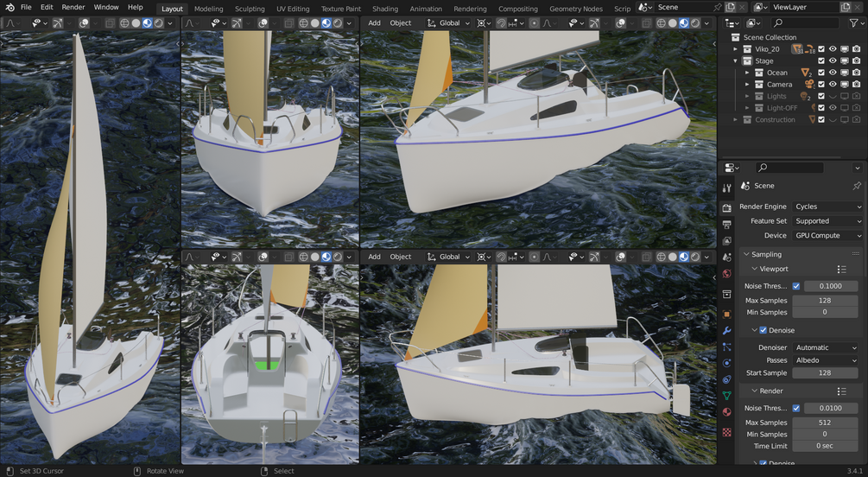Screen dimensions: 868x477
Task: Click the Time Limit 0 sec field
Action: click(825, 446)
